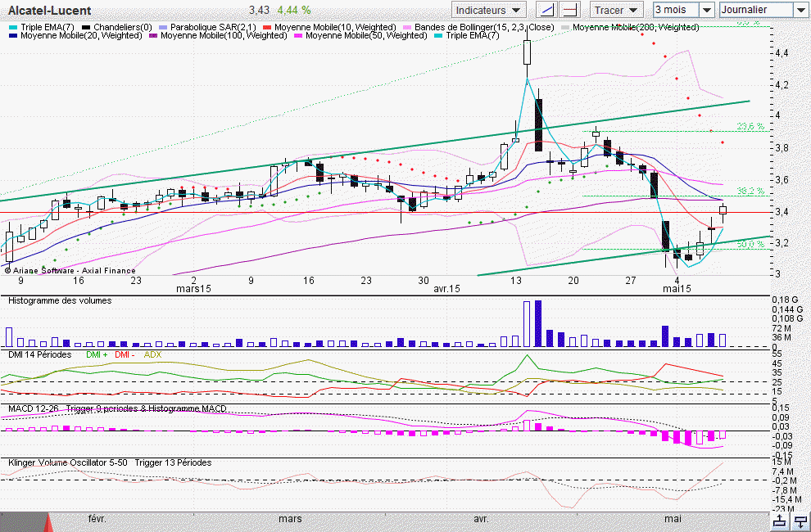Click the Moyenne Mobile(10, Weighted) red swatch

[x=267, y=27]
